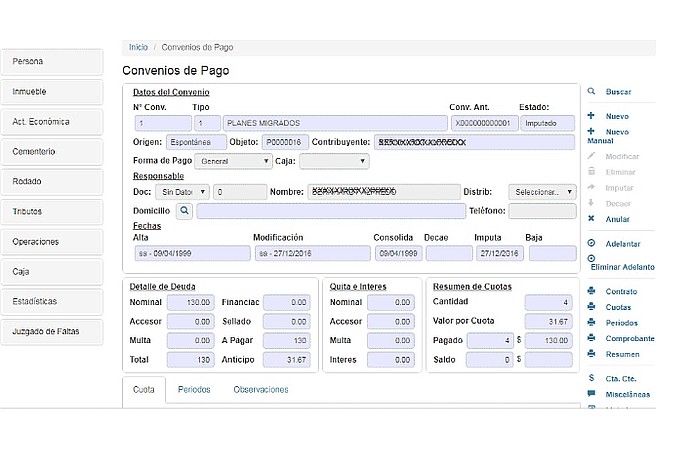Click the Nuevo plus icon
The image size is (690, 460).
(591, 115)
